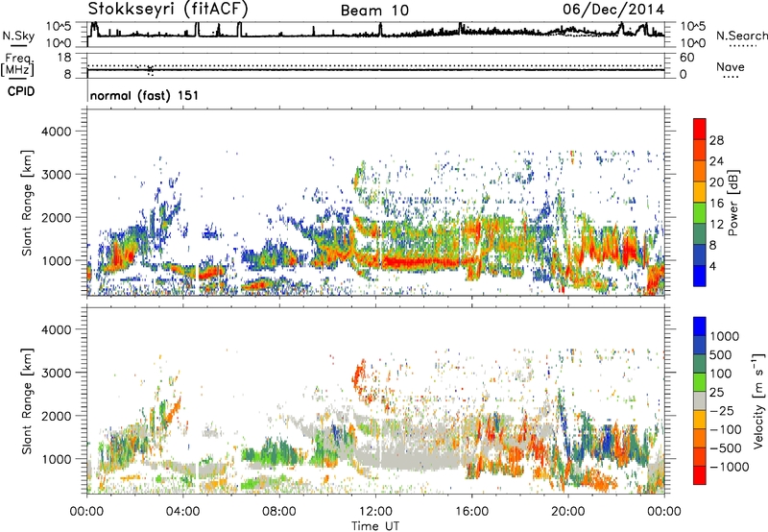Select the CPID row label
Image resolution: width=768 pixels, height=532 pixels.
pos(21,91)
